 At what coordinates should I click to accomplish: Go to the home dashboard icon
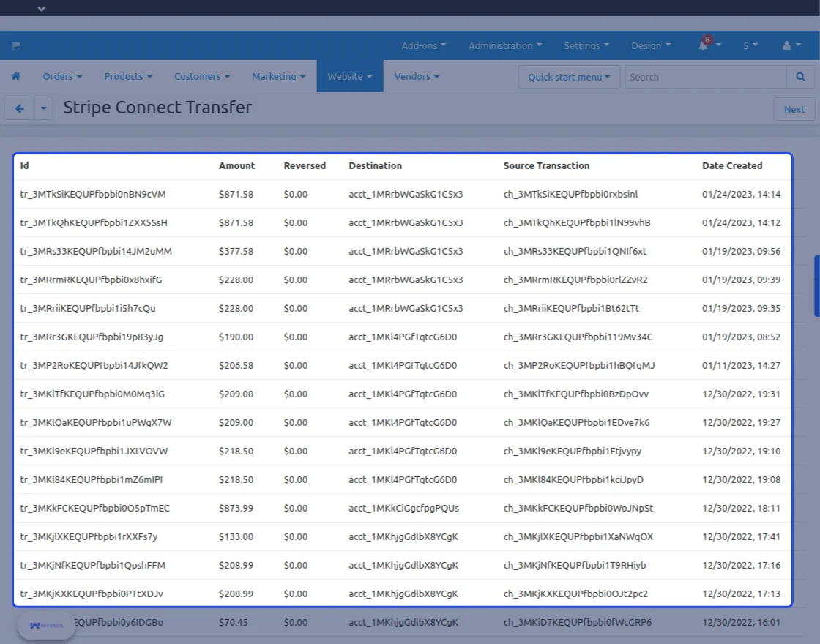(16, 76)
